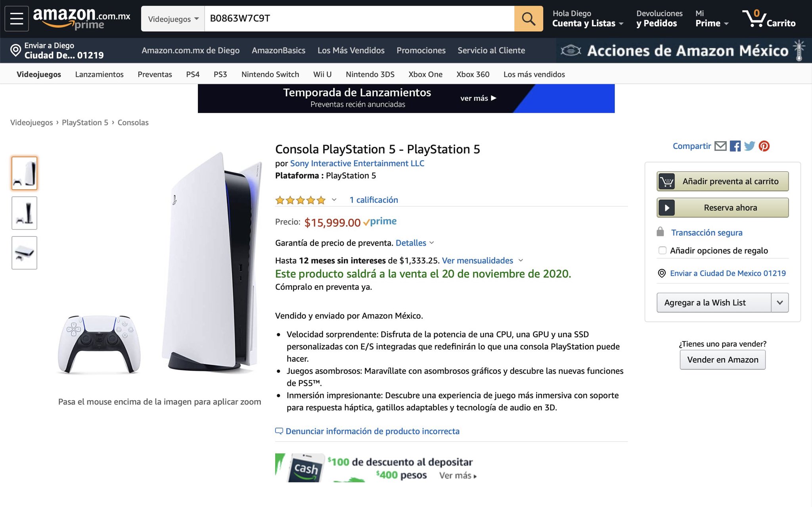This screenshot has height=507, width=812.
Task: Expand star rating breakdown chevron
Action: click(334, 200)
